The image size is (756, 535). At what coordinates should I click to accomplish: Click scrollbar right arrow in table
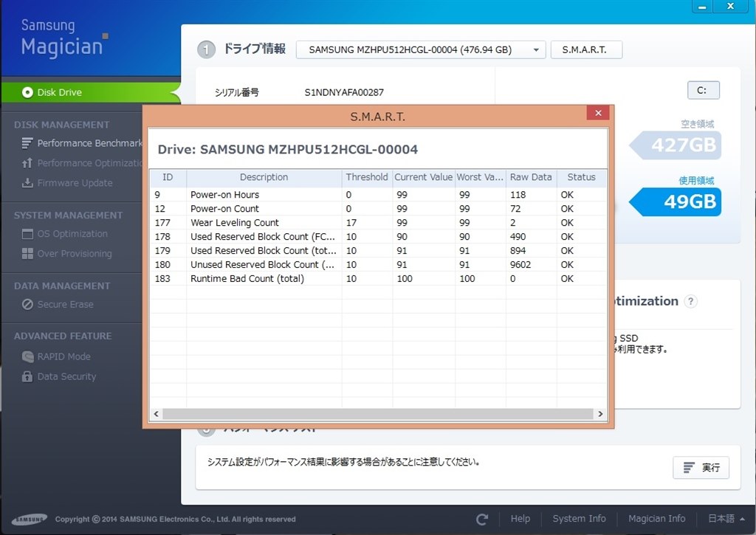click(600, 414)
